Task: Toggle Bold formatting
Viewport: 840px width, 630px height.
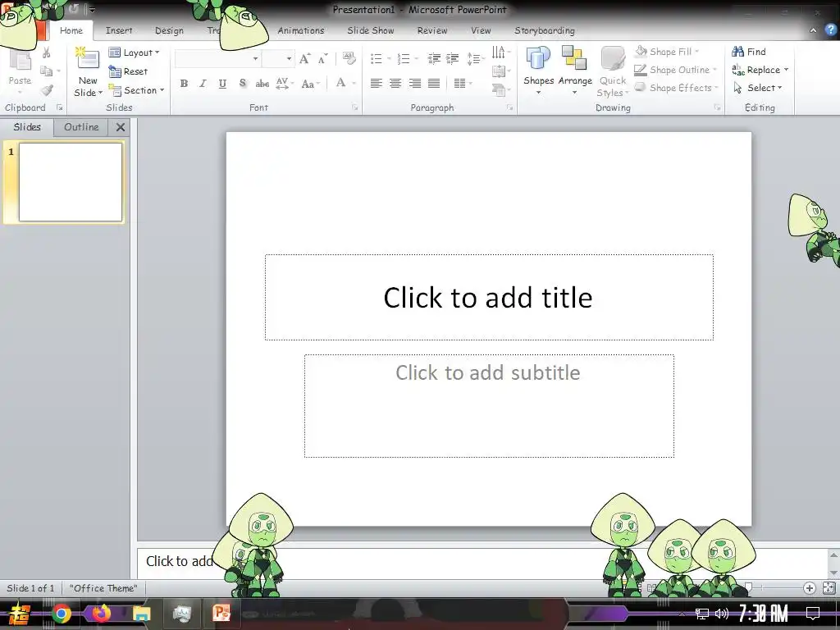Action: coord(184,84)
